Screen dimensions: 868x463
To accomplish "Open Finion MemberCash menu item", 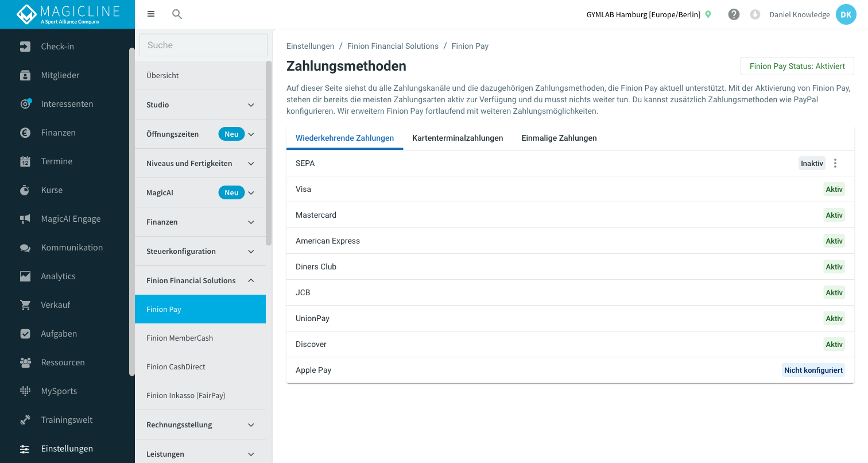I will tap(200, 338).
